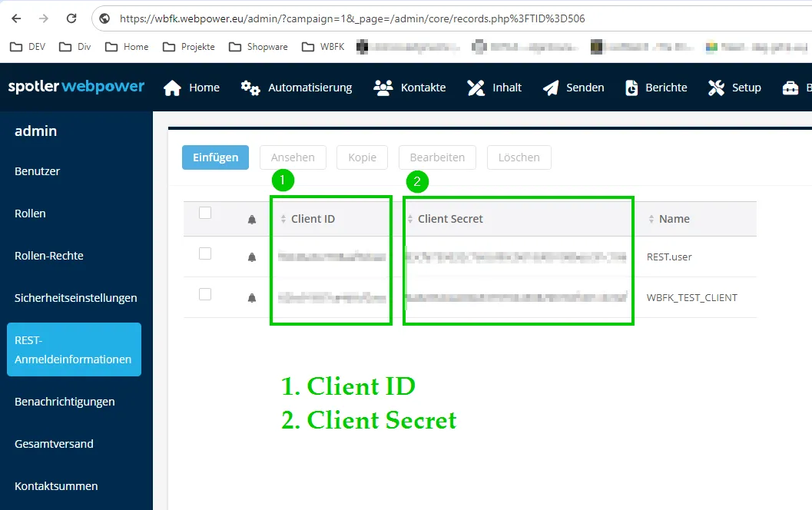Viewport: 812px width, 510px height.
Task: Open Sicherheitseinstellungen in sidebar
Action: pos(75,298)
